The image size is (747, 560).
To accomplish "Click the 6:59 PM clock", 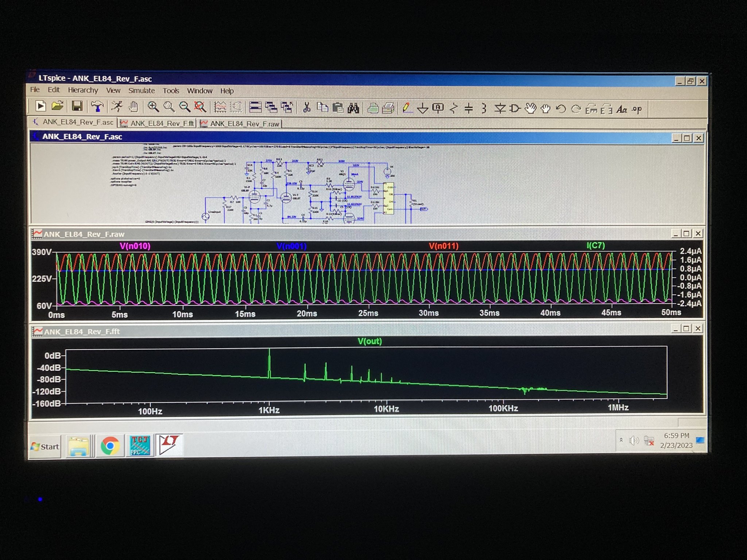I will point(676,436).
